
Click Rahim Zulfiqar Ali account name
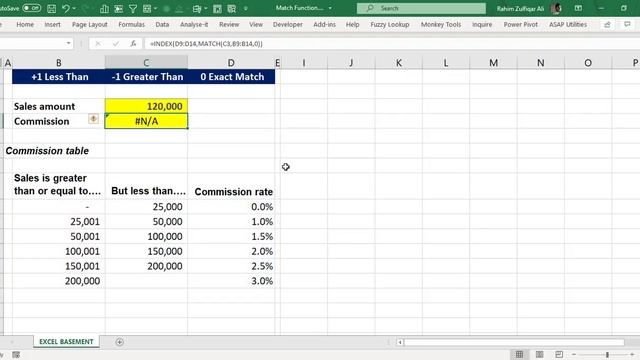[x=520, y=8]
